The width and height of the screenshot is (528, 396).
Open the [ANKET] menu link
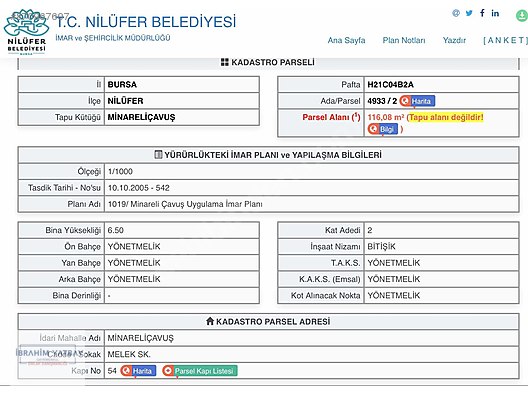(504, 40)
